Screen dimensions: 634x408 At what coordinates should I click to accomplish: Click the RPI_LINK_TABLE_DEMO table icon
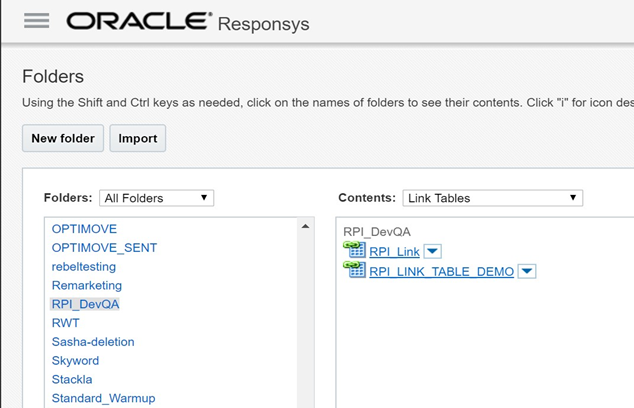(x=355, y=270)
